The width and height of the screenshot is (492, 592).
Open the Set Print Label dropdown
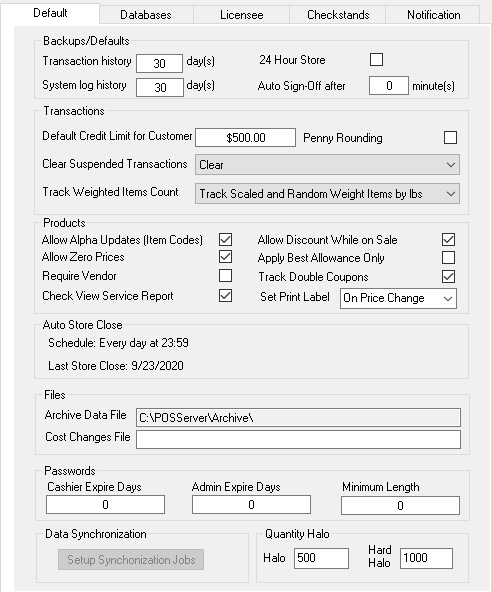pos(398,298)
